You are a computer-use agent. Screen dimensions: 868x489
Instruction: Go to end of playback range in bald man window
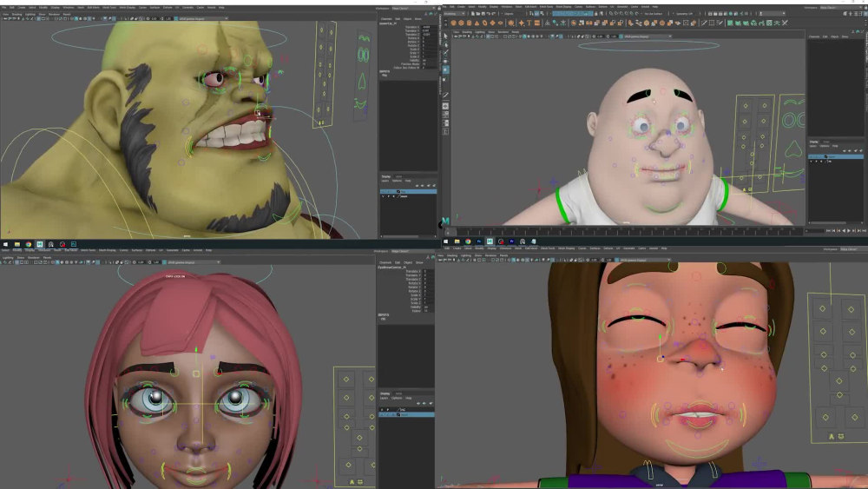[865, 231]
